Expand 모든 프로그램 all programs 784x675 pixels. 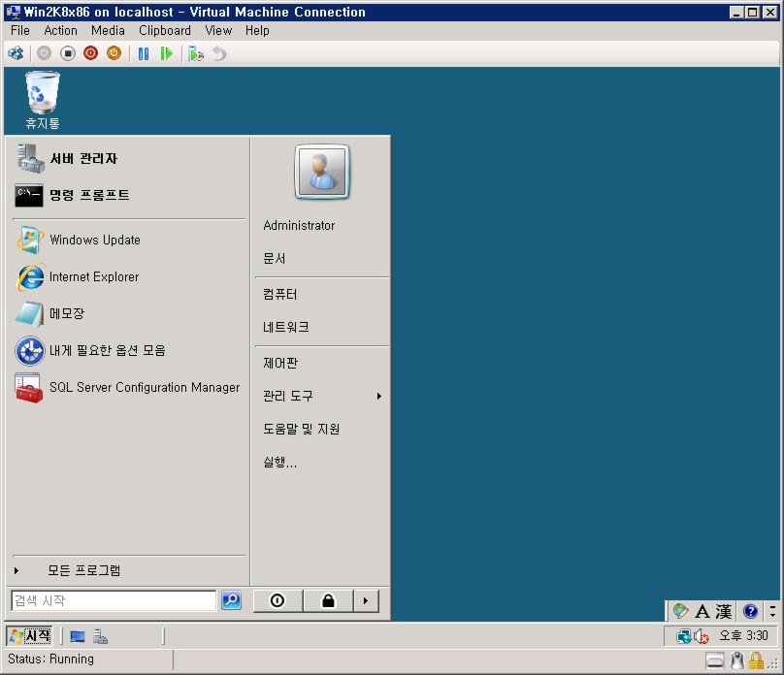pyautogui.click(x=128, y=570)
